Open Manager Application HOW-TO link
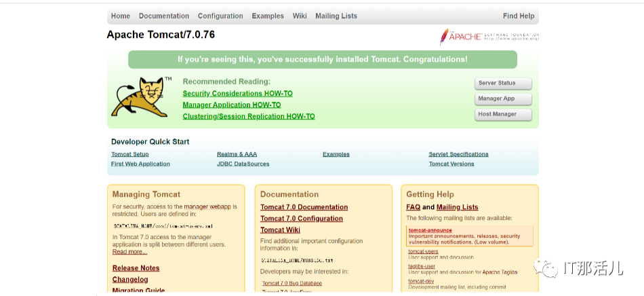The width and height of the screenshot is (644, 296). click(232, 105)
